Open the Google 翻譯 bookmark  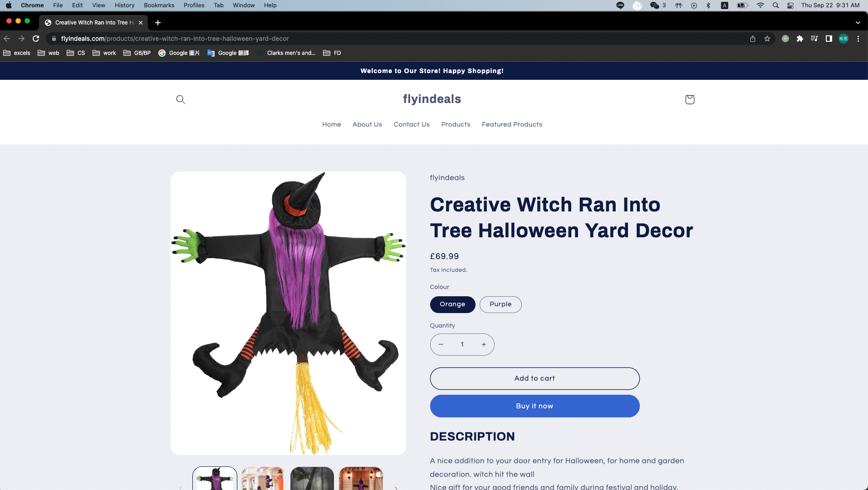click(228, 53)
